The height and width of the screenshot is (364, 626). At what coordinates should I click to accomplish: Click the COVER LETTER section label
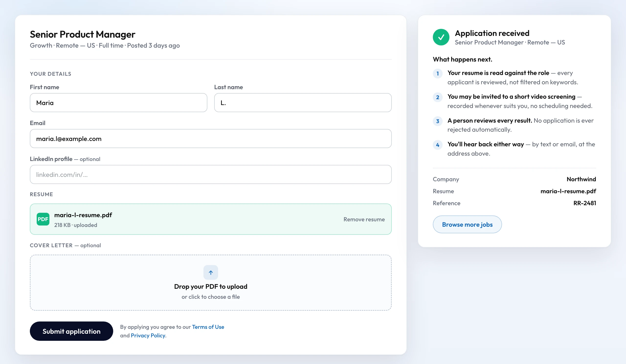pyautogui.click(x=51, y=246)
